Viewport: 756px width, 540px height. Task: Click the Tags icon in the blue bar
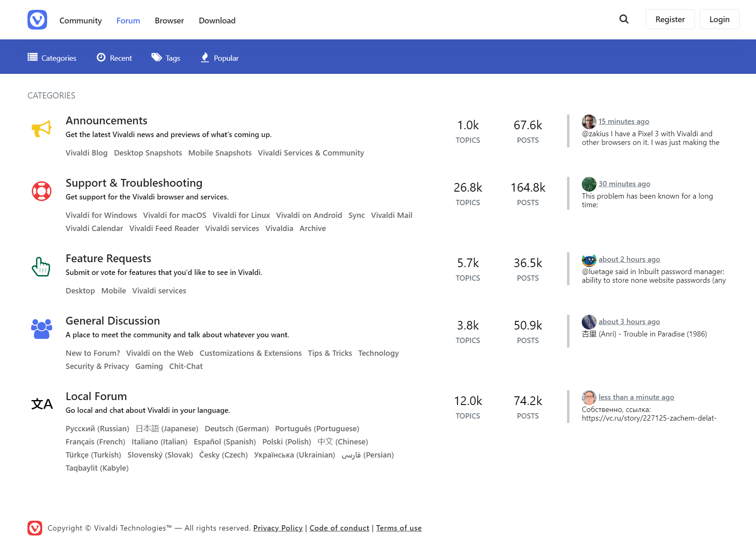157,57
